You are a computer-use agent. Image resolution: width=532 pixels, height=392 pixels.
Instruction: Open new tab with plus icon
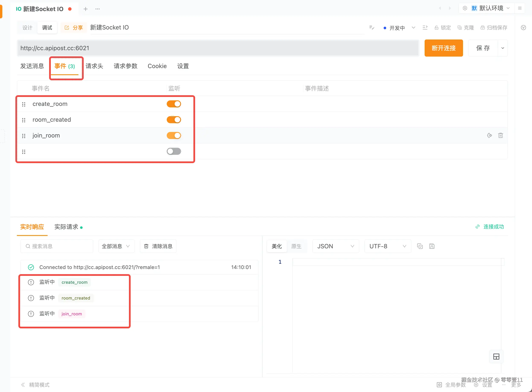(85, 9)
